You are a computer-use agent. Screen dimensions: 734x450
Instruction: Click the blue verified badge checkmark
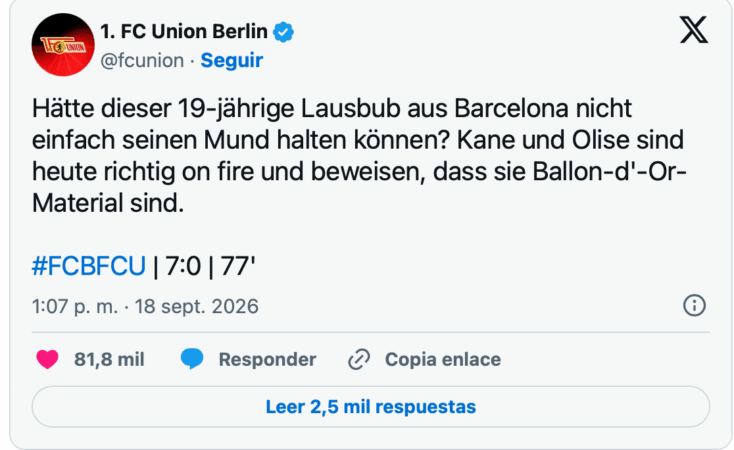pos(283,32)
